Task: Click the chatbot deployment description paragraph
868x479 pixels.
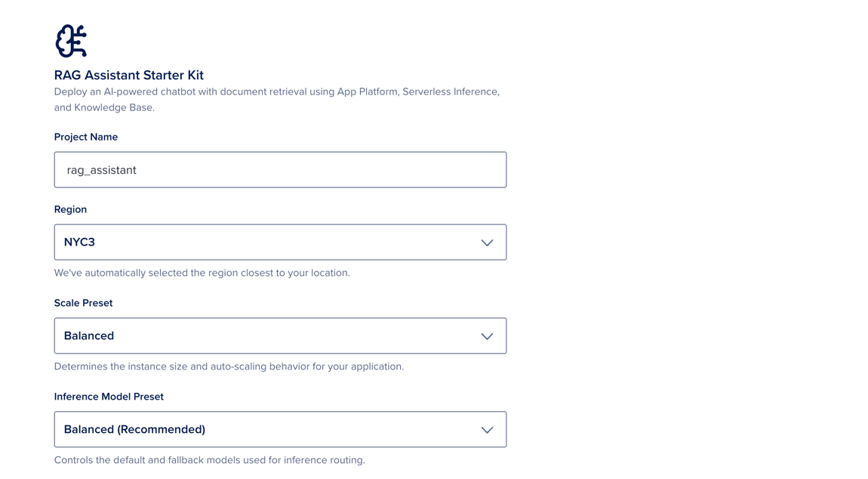Action: pyautogui.click(x=276, y=99)
